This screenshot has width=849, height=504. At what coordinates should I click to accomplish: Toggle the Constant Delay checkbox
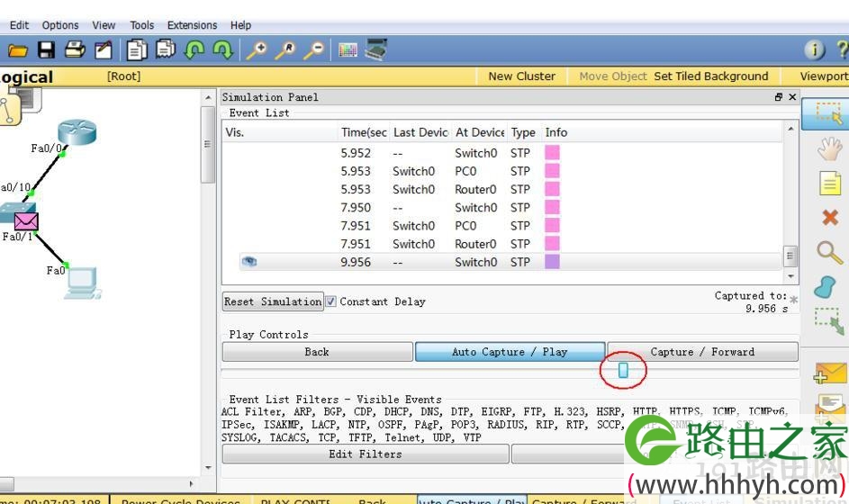330,301
